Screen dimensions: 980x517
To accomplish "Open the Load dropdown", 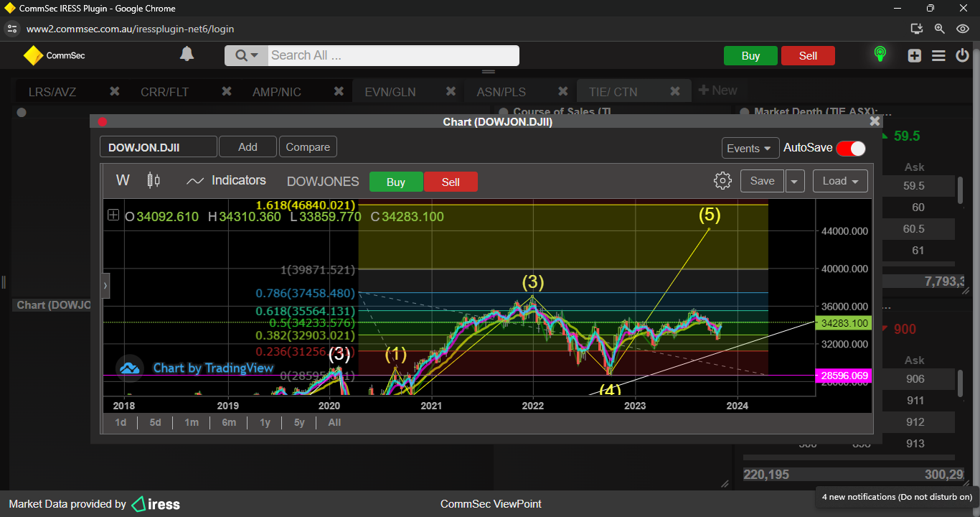I will point(840,181).
